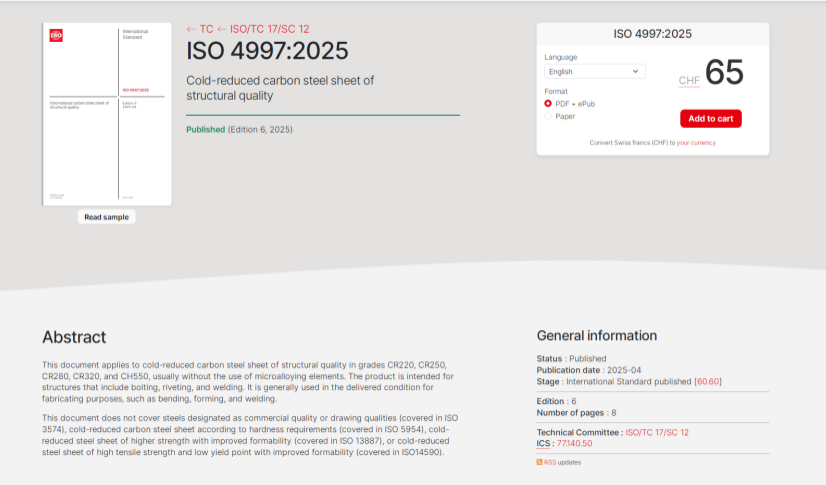
Task: Click the green Published status label
Action: [x=205, y=130]
